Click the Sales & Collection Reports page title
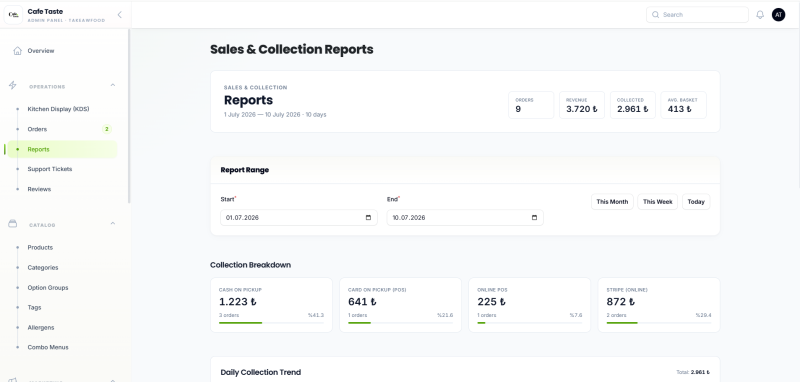 [292, 49]
